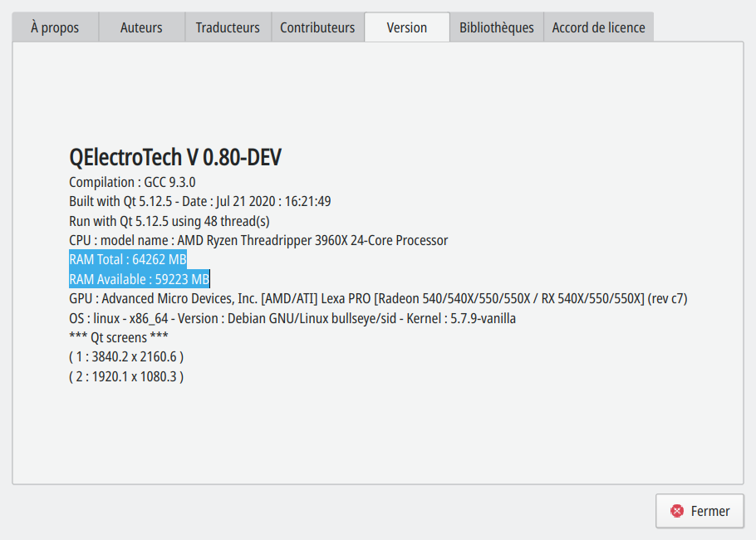Click the Compilation GCC 9.3.0 line
The height and width of the screenshot is (540, 756).
pos(132,182)
